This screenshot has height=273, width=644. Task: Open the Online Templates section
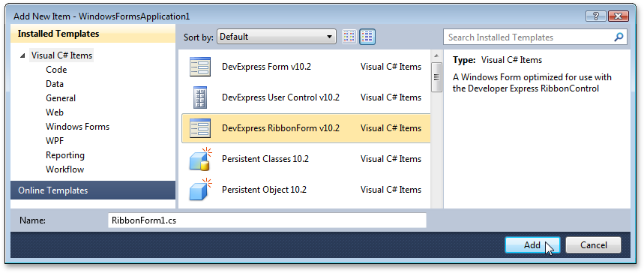click(x=93, y=190)
